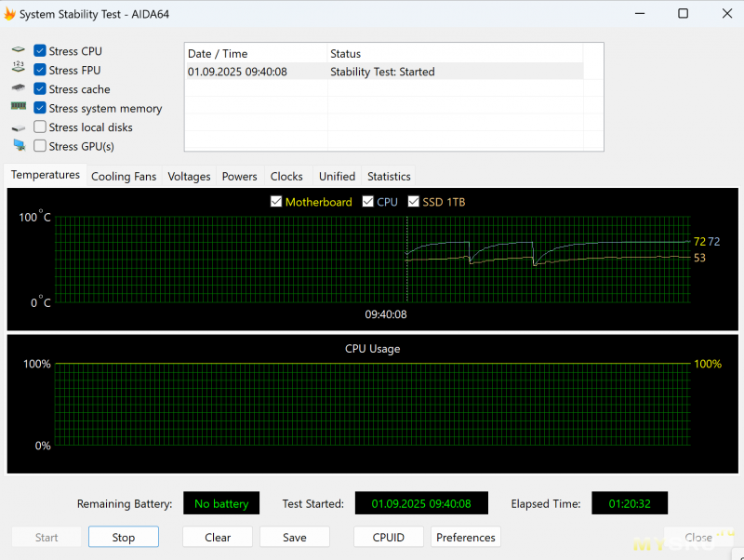Open Preferences dialog
Image resolution: width=744 pixels, height=560 pixels.
pos(466,538)
